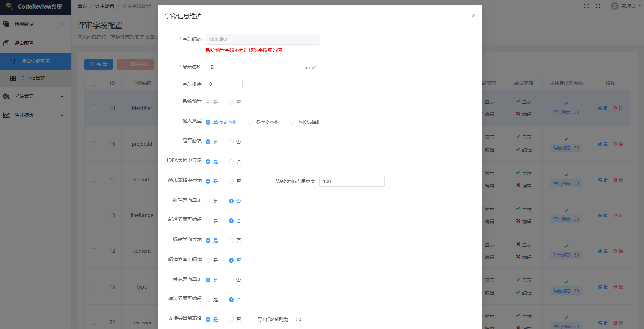Viewport: 644px width, 329px height.
Task: Click the 字典值管理 book icon
Action: (13, 78)
